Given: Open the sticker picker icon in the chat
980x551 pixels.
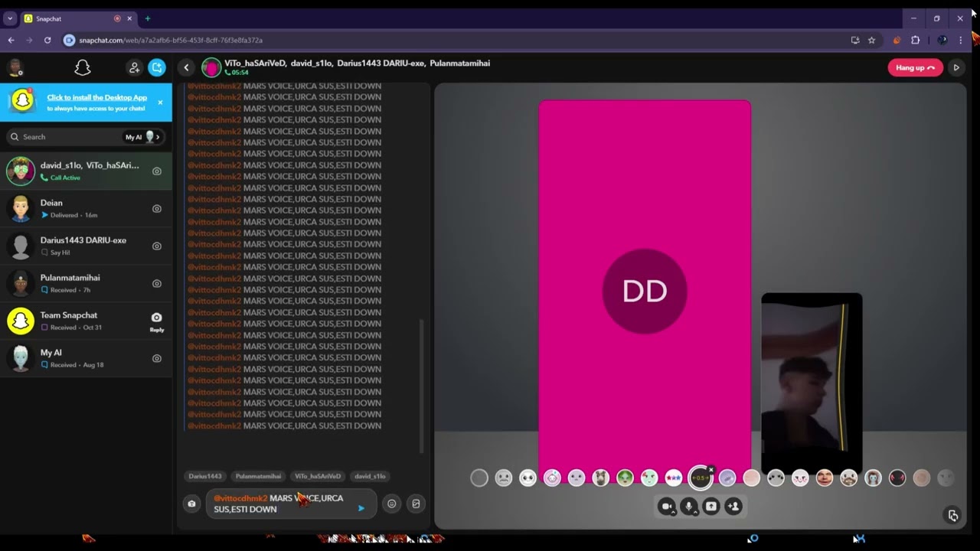Looking at the screenshot, I should point(416,504).
